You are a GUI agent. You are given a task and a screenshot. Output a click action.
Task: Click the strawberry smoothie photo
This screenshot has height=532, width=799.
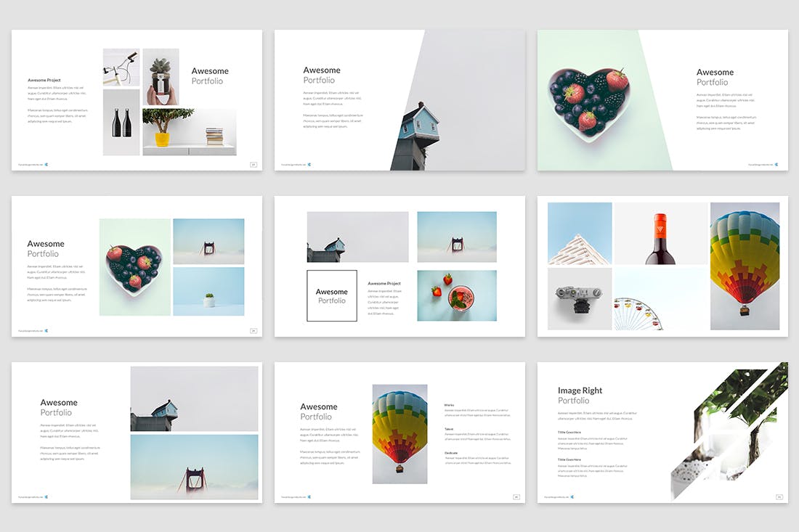[x=456, y=295]
